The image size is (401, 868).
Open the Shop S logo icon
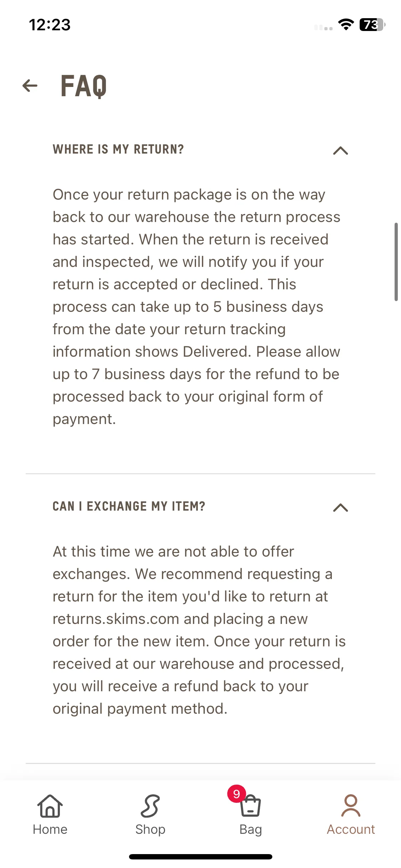150,806
